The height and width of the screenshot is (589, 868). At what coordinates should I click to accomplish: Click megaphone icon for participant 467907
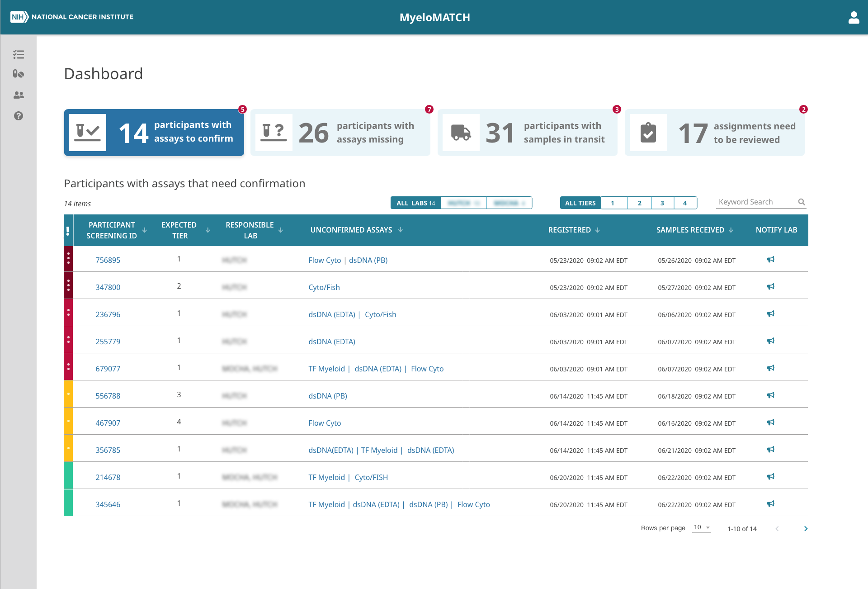pyautogui.click(x=771, y=423)
